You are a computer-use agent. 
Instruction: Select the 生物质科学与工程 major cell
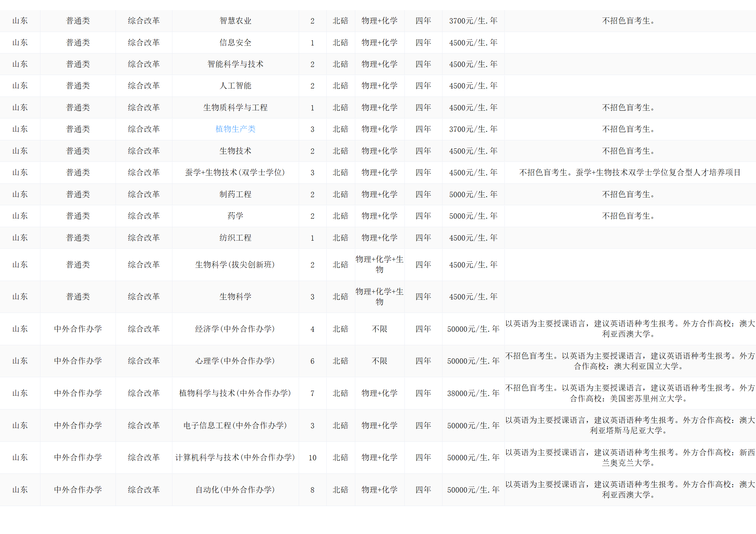[235, 107]
